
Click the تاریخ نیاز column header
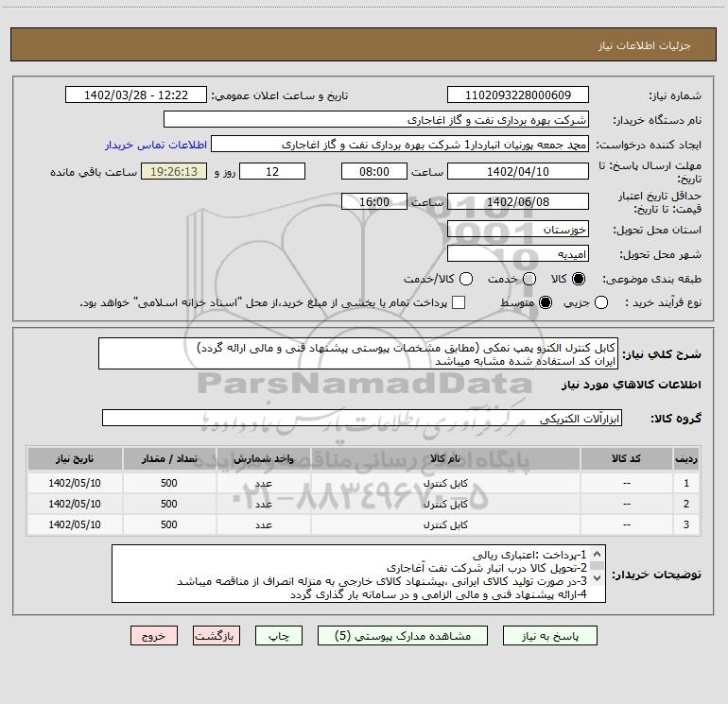[x=75, y=458]
